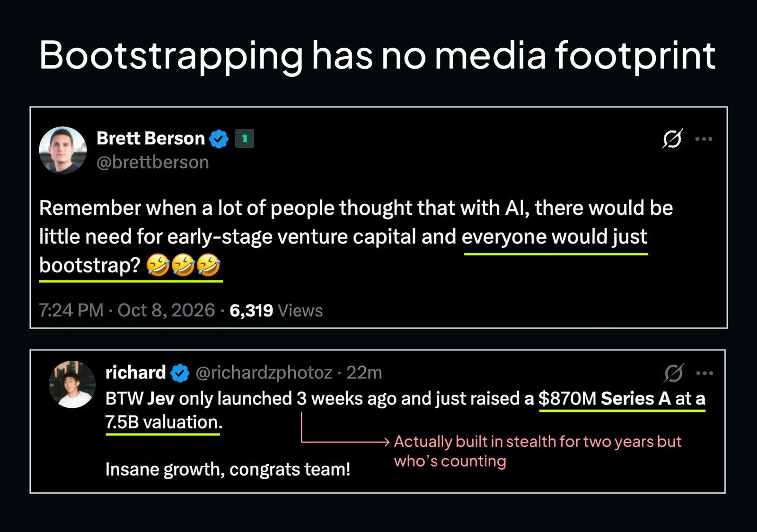The width and height of the screenshot is (757, 532).
Task: Click the Brett Berson display name
Action: pyautogui.click(x=150, y=139)
